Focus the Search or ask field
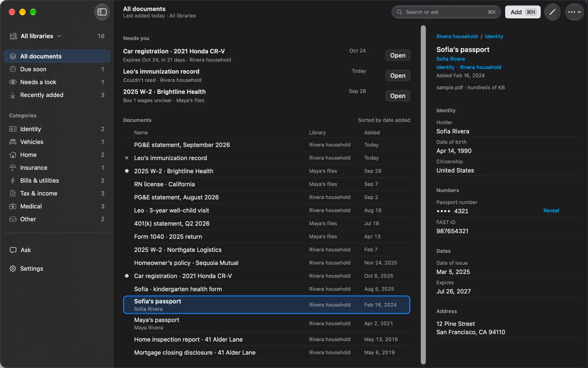The image size is (588, 368). [x=446, y=12]
